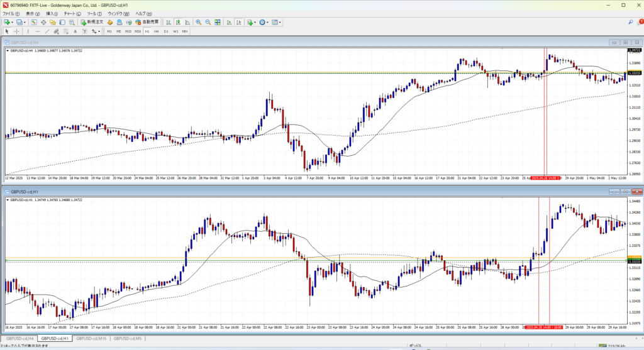Click the zoom out magnifier icon

(208, 22)
